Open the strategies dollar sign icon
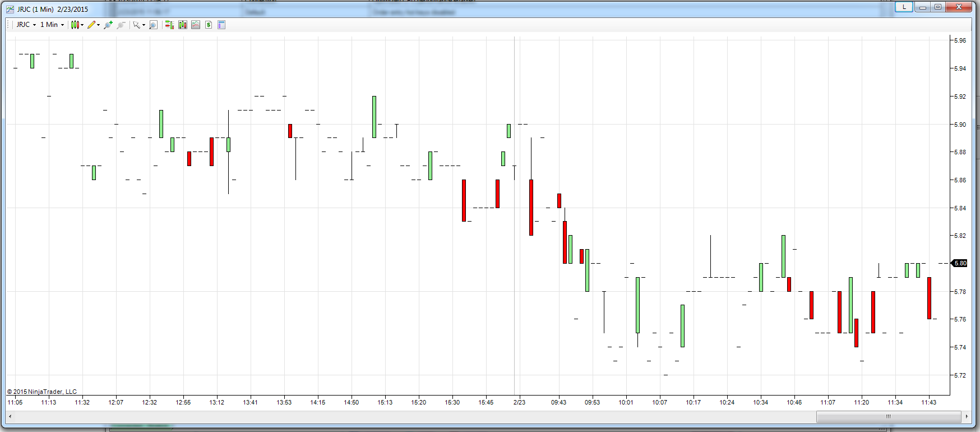 (x=209, y=25)
